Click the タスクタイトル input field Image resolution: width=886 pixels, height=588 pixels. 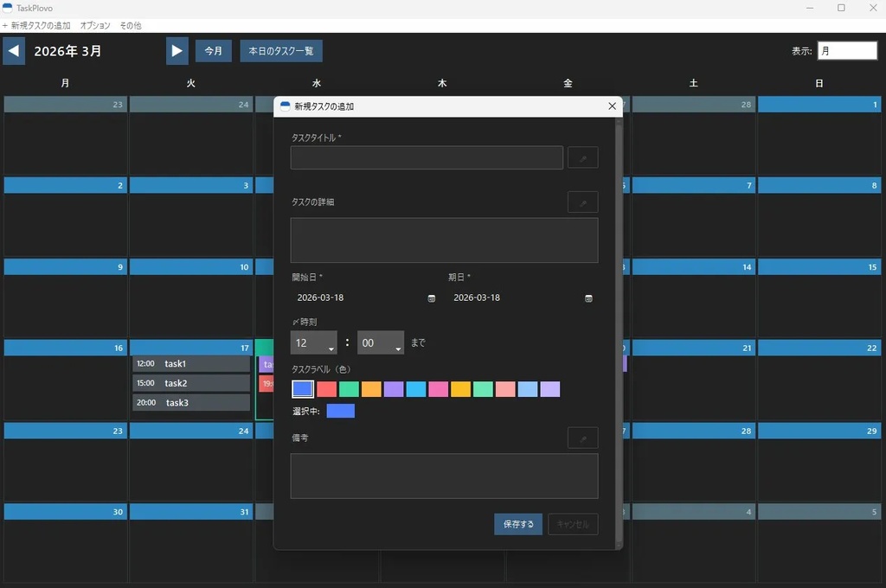pos(427,157)
